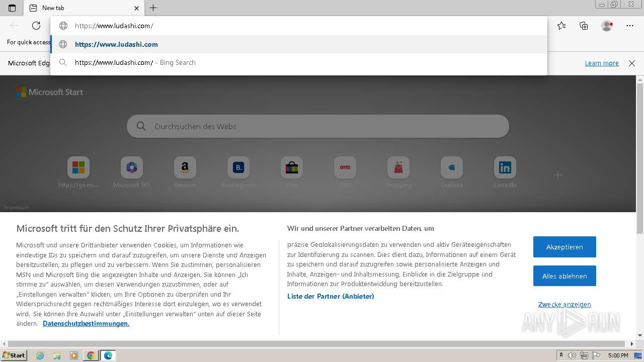Choose the Bing Search suggestion for ludashi

click(x=299, y=62)
